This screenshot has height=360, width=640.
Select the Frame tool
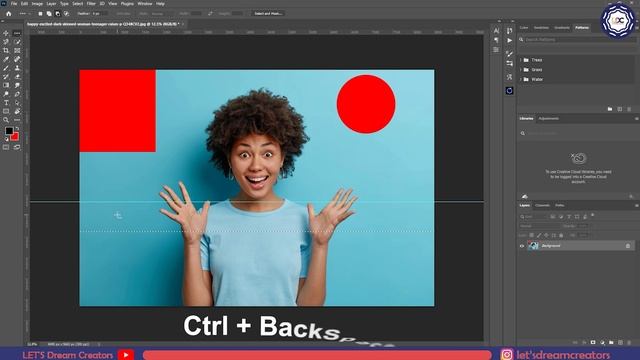(x=17, y=51)
